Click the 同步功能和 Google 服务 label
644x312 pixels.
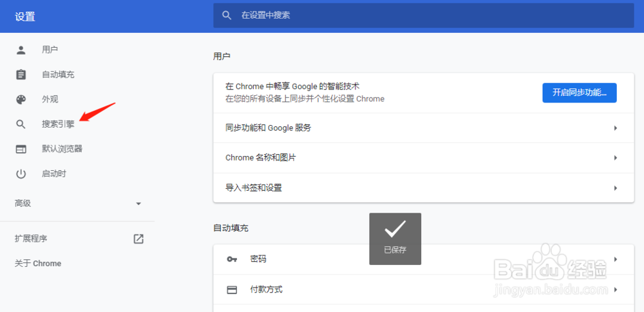coord(268,128)
